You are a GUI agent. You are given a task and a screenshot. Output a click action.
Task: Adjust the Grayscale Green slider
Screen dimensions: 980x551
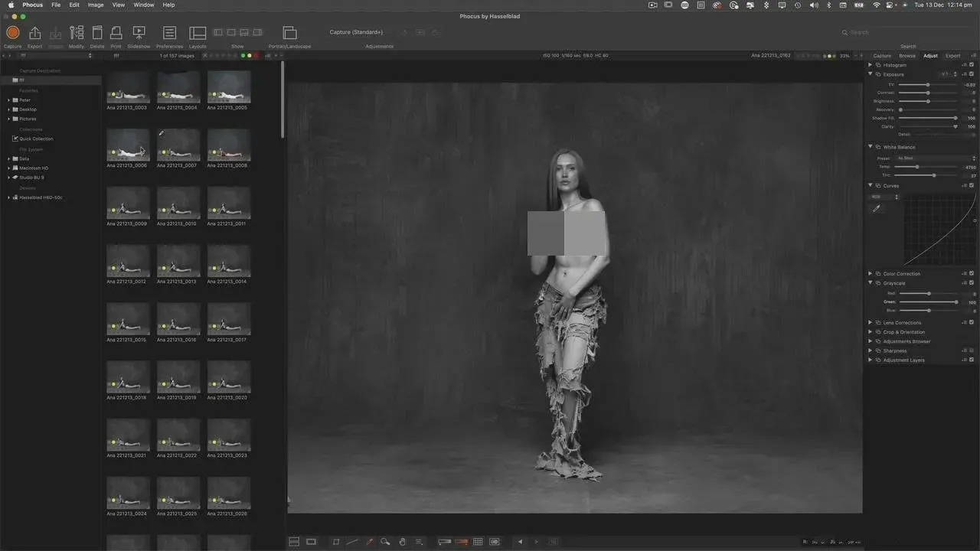point(955,302)
